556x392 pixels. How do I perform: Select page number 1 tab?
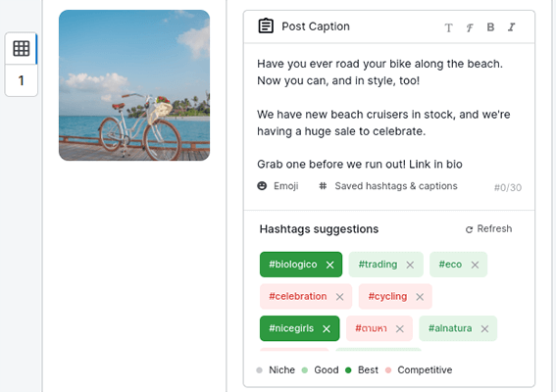[x=21, y=80]
